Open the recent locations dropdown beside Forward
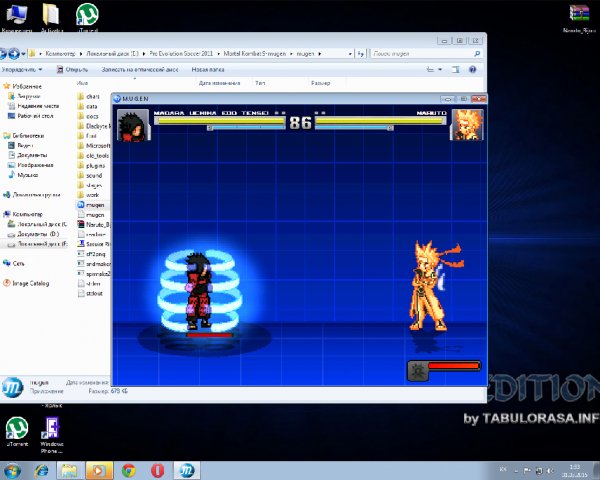600x480 pixels. pyautogui.click(x=23, y=54)
